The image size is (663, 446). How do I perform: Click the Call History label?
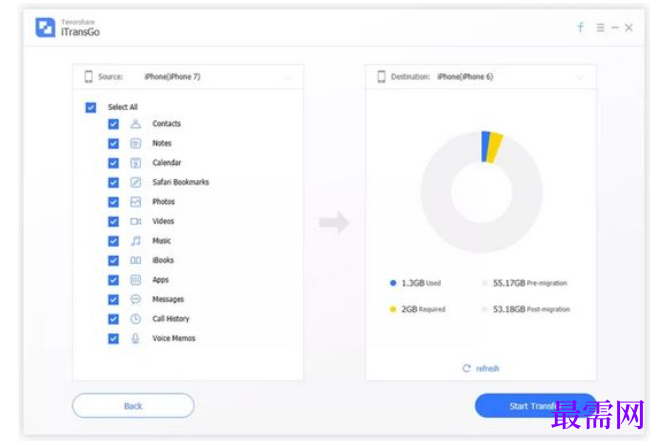coord(171,319)
